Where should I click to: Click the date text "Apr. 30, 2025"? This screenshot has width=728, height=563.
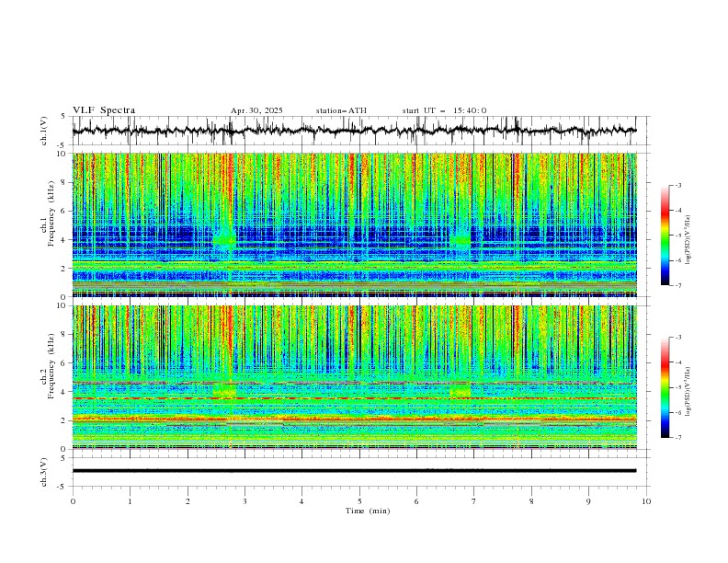(256, 110)
